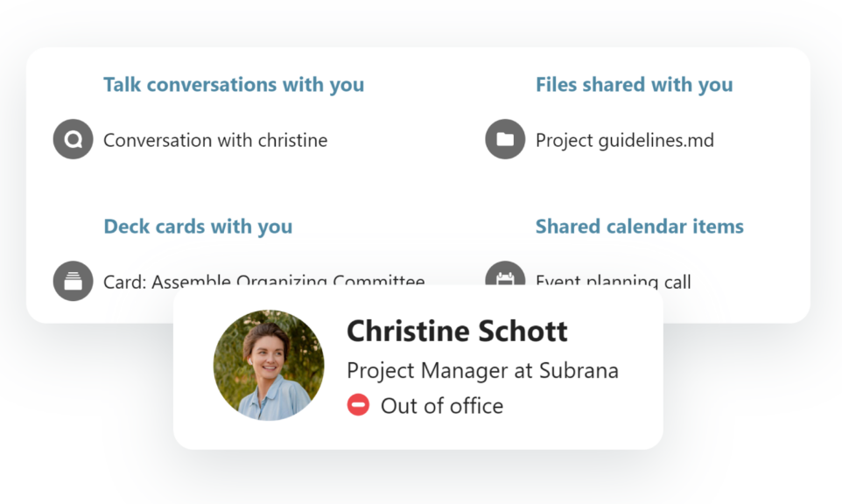Screen dimensions: 842x504
Task: Click the Deck icon in Deck cards section
Action: pos(74,280)
